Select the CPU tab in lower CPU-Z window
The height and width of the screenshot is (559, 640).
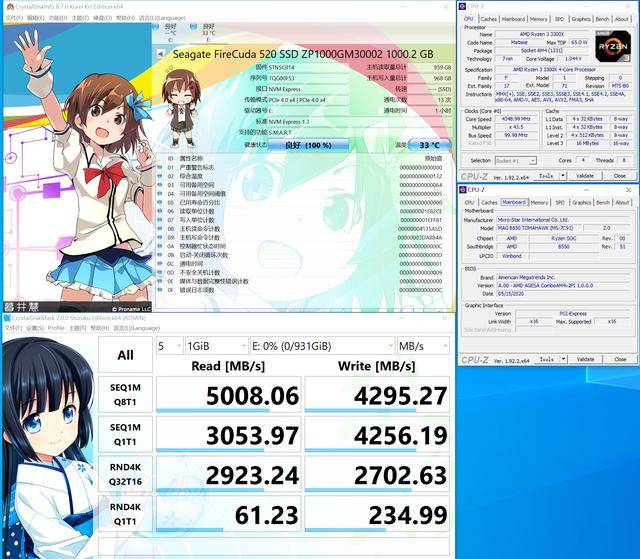(x=469, y=202)
